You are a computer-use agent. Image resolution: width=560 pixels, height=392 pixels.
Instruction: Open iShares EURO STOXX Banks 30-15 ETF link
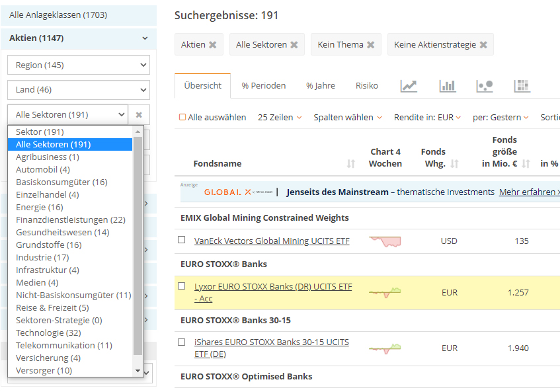click(272, 348)
